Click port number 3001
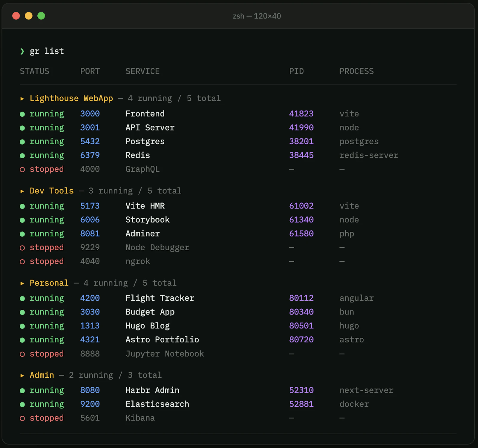Image resolution: width=478 pixels, height=448 pixels. point(90,128)
